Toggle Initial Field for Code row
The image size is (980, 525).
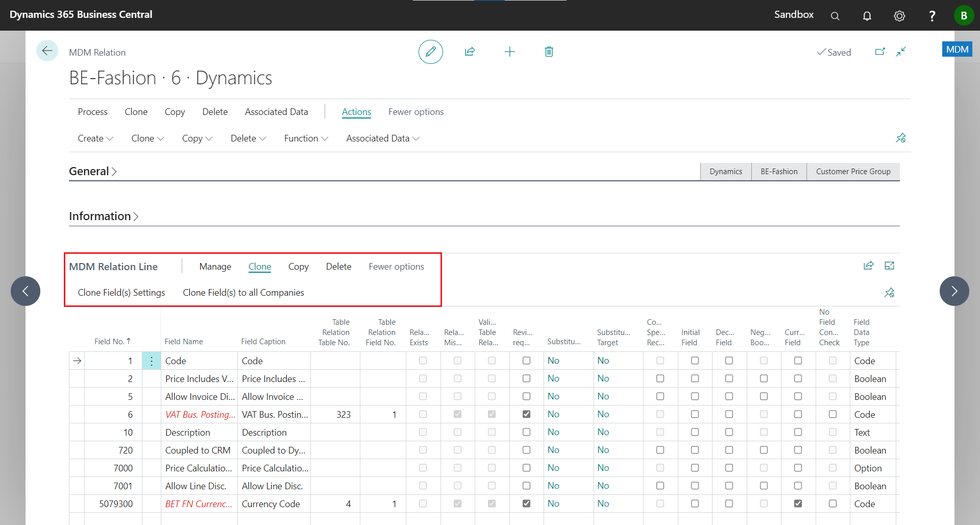coord(695,361)
